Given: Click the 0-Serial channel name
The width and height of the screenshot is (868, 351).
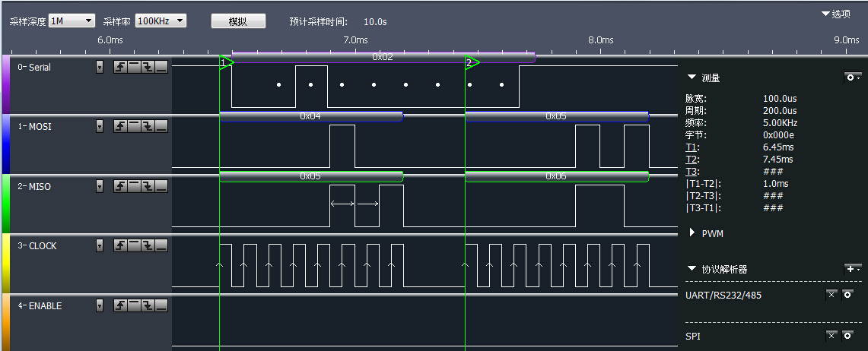Looking at the screenshot, I should coord(34,67).
